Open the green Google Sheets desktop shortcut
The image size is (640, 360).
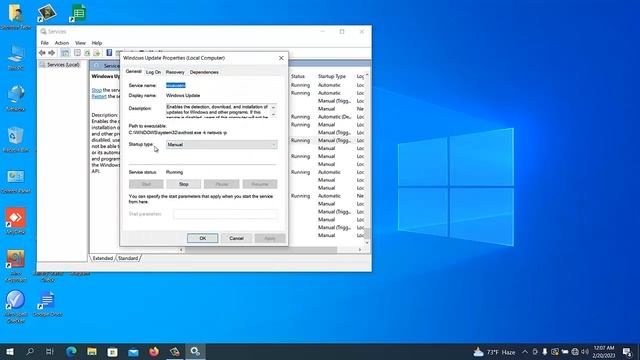pos(78,13)
